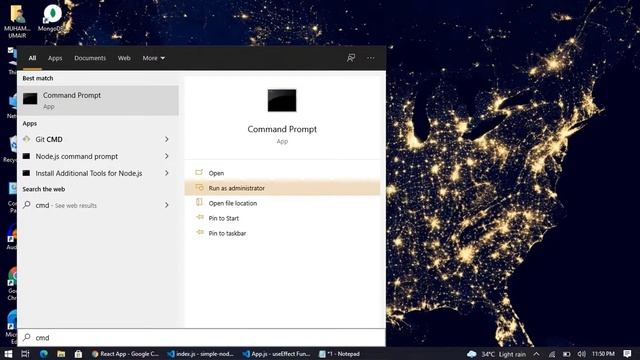Open the Windows Start button
The image size is (640, 360).
pos(8,353)
